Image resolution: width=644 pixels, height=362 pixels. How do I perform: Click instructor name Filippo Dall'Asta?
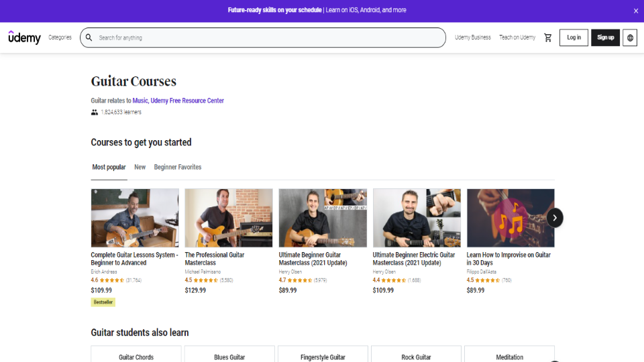click(482, 271)
